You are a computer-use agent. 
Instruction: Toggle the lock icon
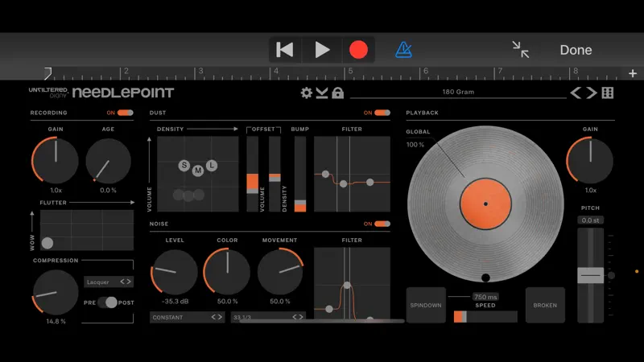click(x=337, y=93)
